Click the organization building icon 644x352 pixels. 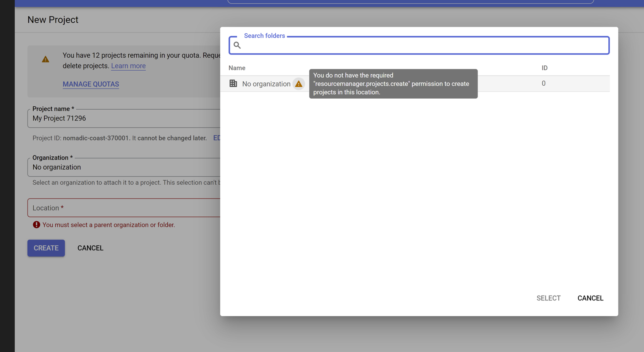tap(233, 84)
